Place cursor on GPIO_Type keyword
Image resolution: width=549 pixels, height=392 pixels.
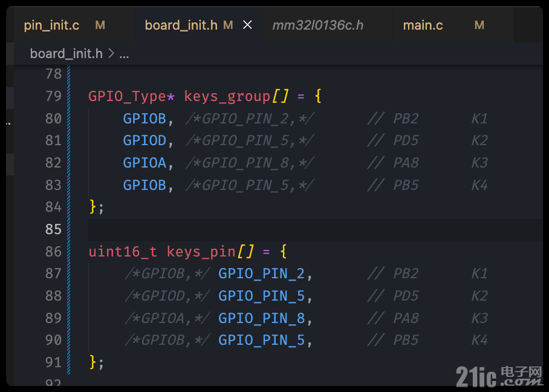128,96
